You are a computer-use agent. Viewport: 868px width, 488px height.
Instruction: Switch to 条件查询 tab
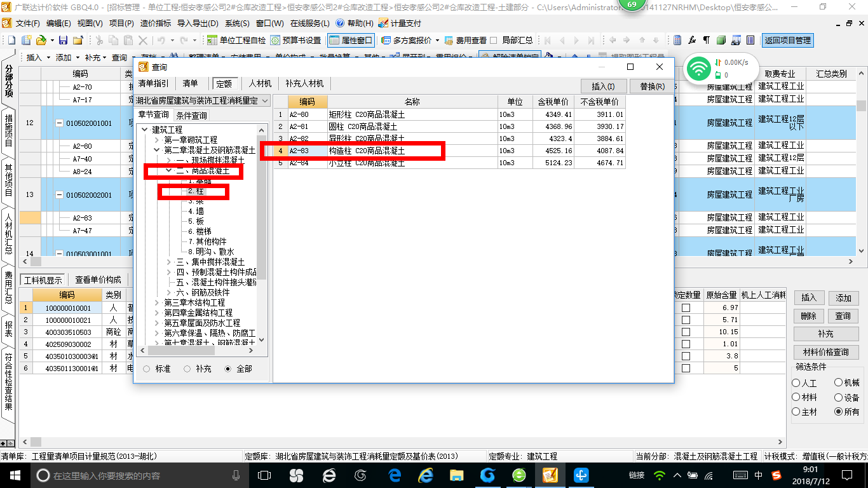point(191,116)
